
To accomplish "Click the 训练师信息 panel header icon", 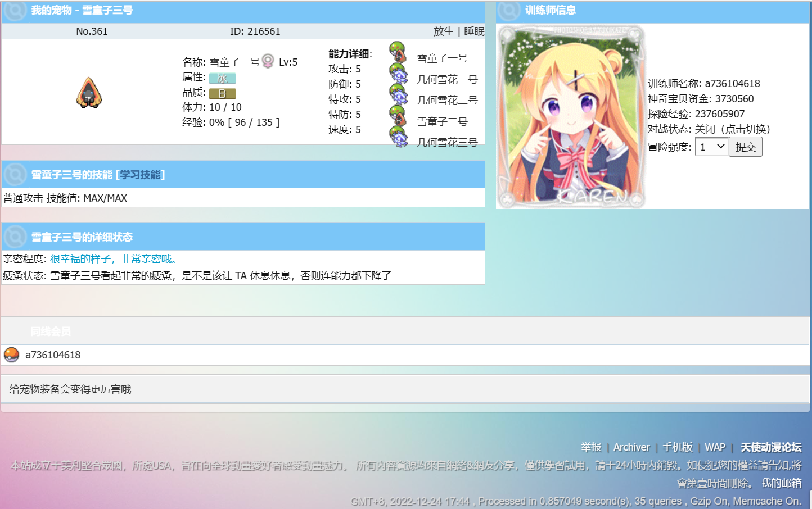I will click(509, 10).
